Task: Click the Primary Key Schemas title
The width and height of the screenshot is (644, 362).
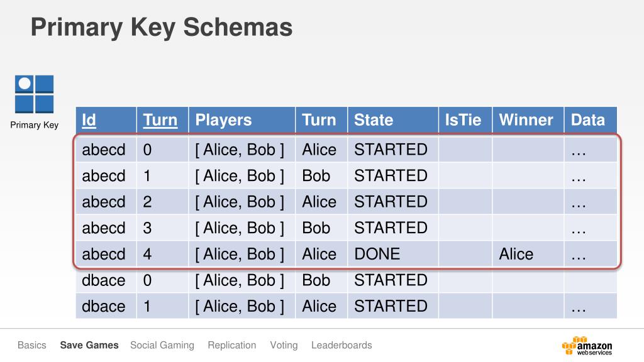Action: click(x=162, y=28)
